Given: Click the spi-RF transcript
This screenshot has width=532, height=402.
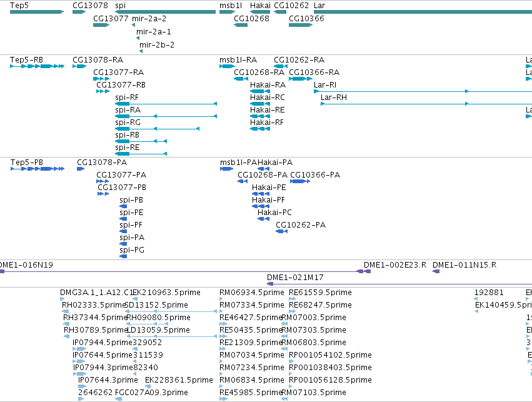Looking at the screenshot, I should [166, 104].
